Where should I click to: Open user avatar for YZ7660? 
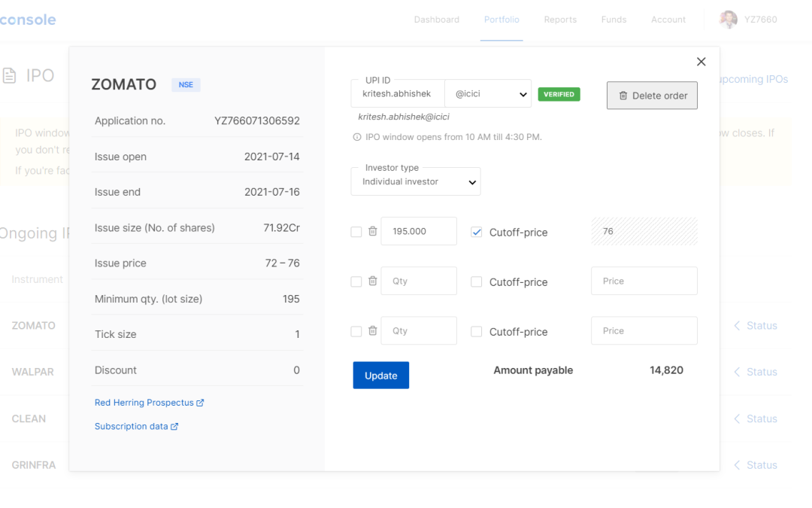coord(728,20)
